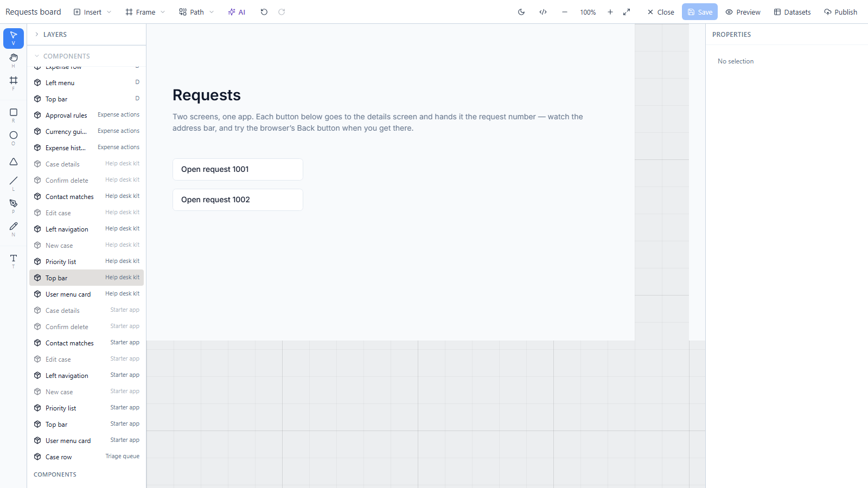
Task: Select Case row from Triage queue
Action: point(87,457)
